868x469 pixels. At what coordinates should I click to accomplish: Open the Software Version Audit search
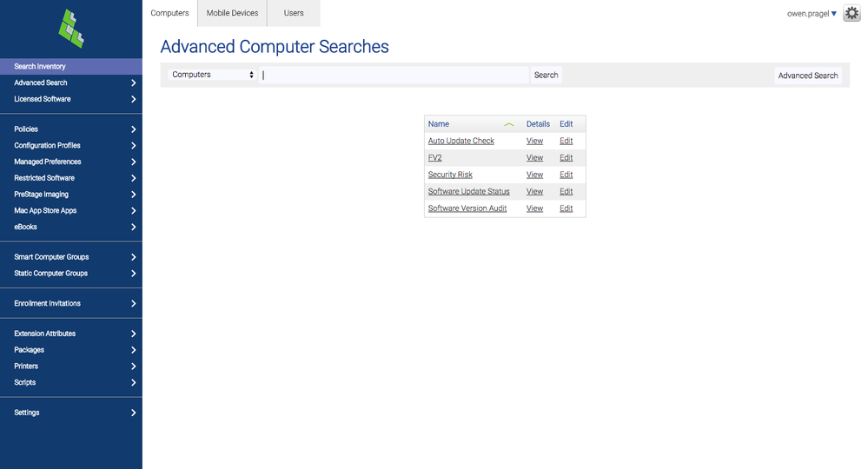tap(467, 208)
